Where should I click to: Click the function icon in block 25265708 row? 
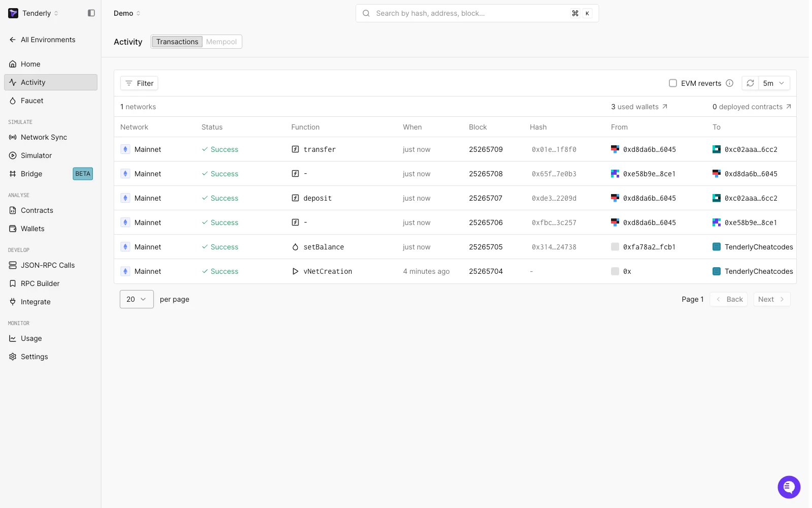pos(295,174)
